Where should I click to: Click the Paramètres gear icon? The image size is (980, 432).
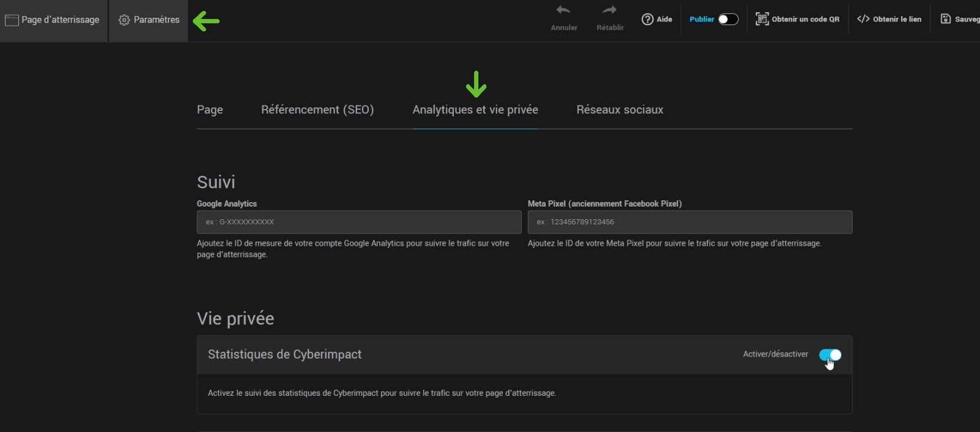coord(124,20)
